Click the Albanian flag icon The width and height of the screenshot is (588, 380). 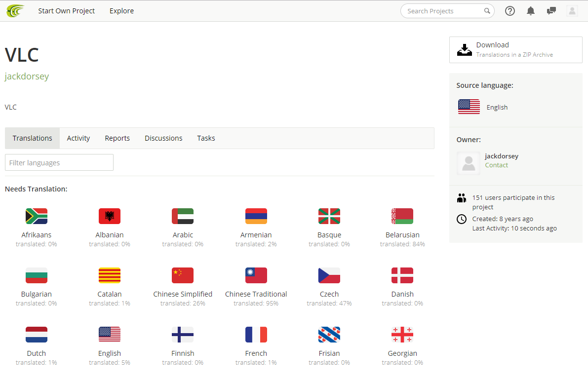click(110, 216)
